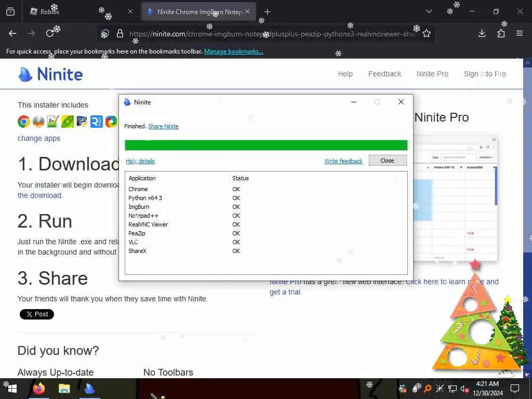The height and width of the screenshot is (399, 532).
Task: Click the Share Ninite link
Action: click(x=163, y=126)
